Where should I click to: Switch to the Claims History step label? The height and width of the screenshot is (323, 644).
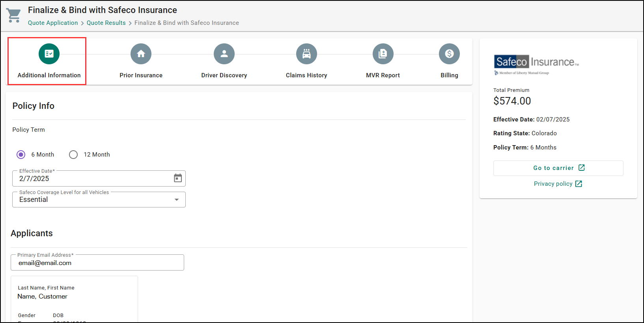[306, 75]
